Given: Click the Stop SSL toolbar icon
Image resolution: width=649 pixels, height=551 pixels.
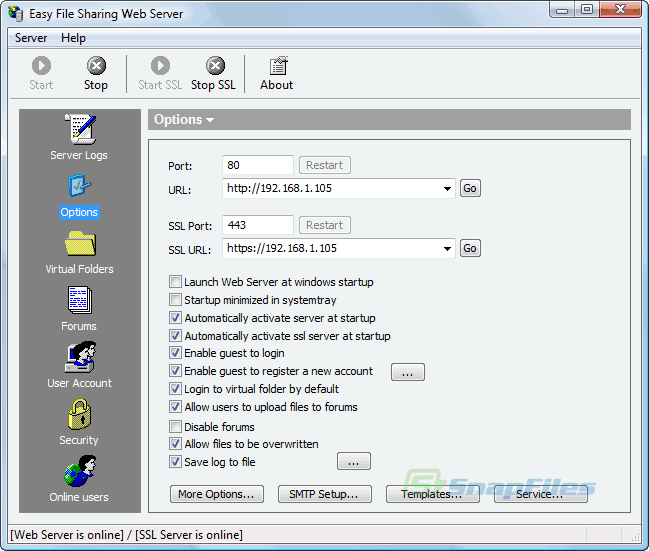Looking at the screenshot, I should [214, 73].
